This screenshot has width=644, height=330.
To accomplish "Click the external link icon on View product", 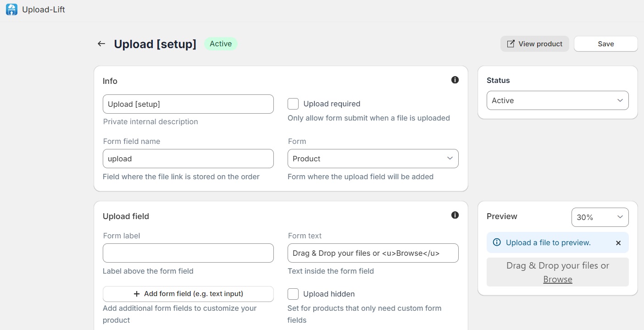I will coord(510,44).
